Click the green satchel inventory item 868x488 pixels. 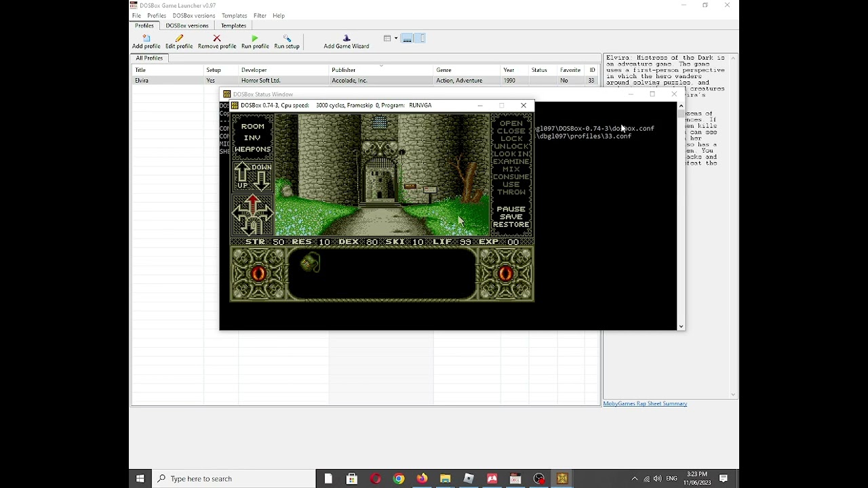pyautogui.click(x=310, y=262)
